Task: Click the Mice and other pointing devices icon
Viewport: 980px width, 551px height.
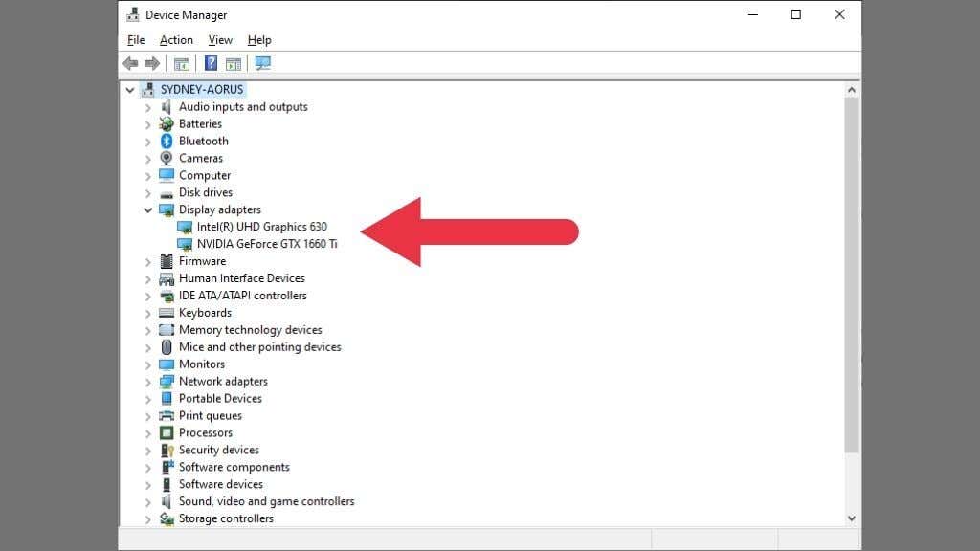Action: click(167, 346)
